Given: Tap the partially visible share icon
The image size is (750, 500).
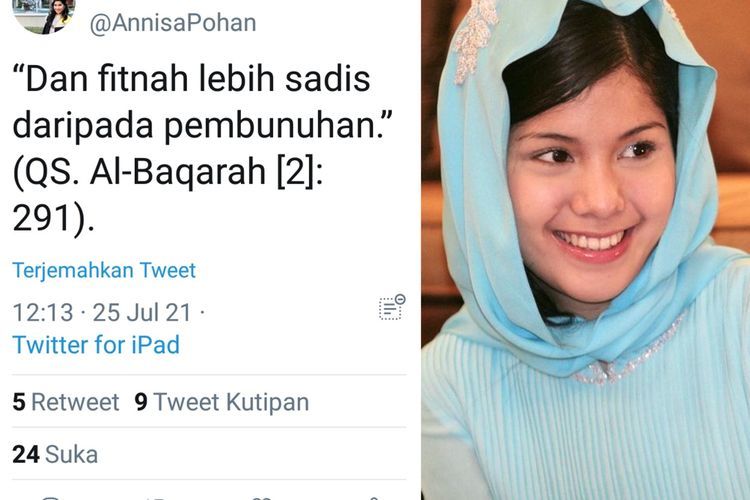Looking at the screenshot, I should (374, 498).
